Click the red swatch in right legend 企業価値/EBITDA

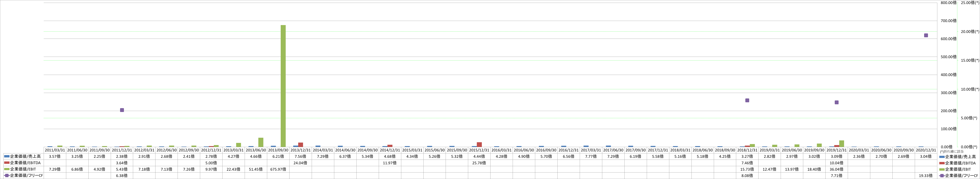942,163
